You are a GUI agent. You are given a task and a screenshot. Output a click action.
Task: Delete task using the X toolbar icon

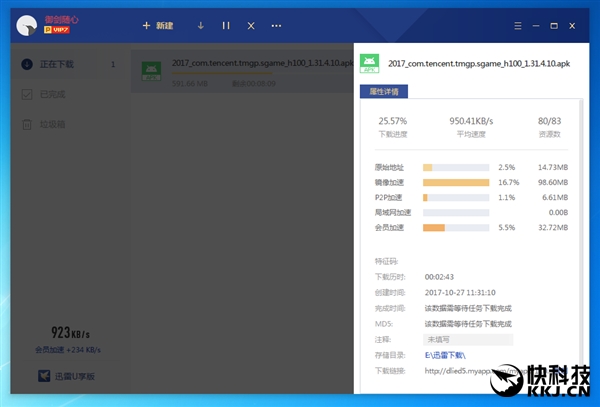click(251, 26)
